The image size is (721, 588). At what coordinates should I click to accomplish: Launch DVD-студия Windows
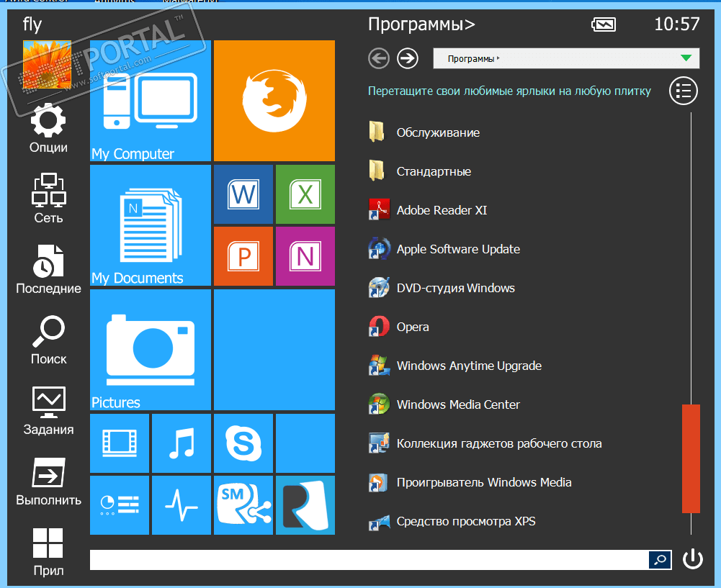(442, 288)
